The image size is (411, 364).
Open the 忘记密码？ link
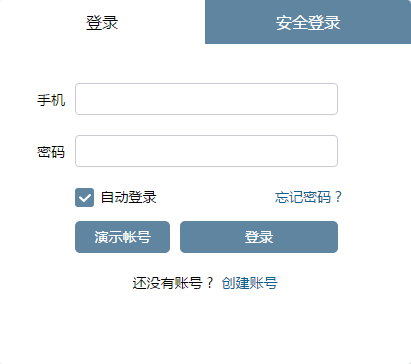pos(308,197)
